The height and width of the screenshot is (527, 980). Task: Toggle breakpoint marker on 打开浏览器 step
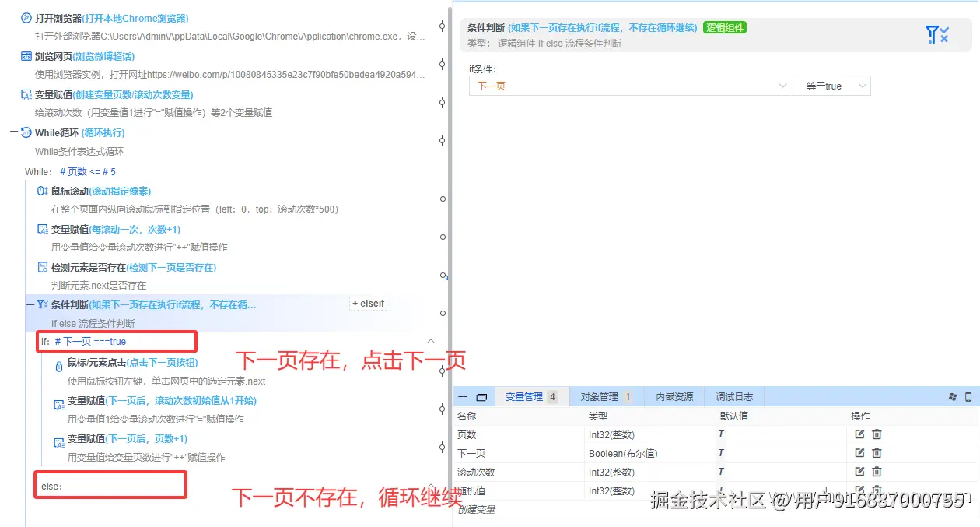point(443,26)
